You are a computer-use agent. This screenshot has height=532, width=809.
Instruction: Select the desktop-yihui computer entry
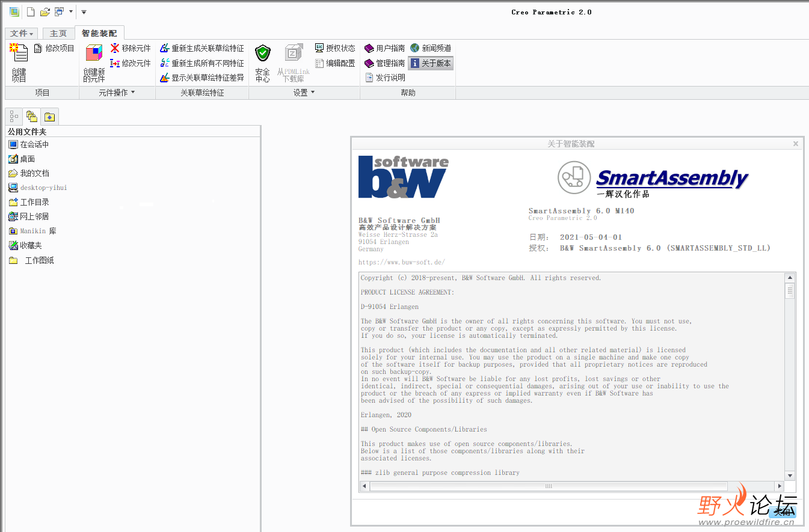[x=38, y=188]
